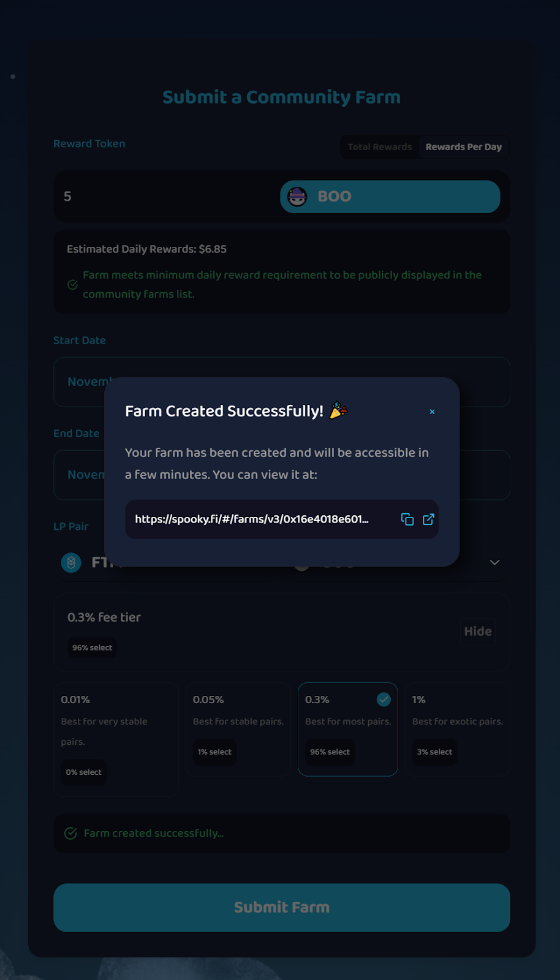Click the copy farm URL icon
The image size is (560, 980).
coord(407,519)
